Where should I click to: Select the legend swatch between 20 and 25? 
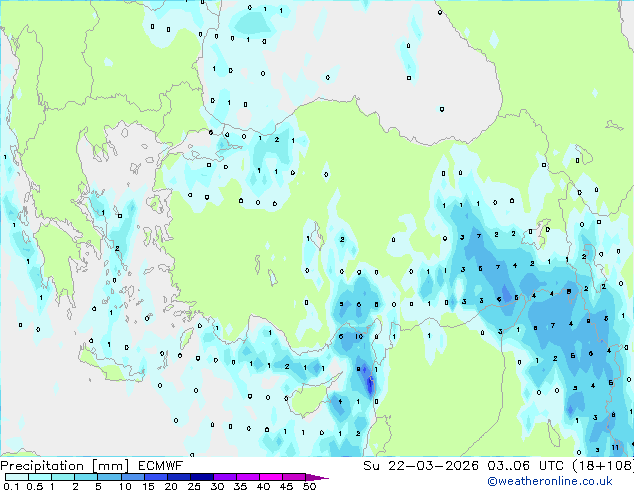178,477
